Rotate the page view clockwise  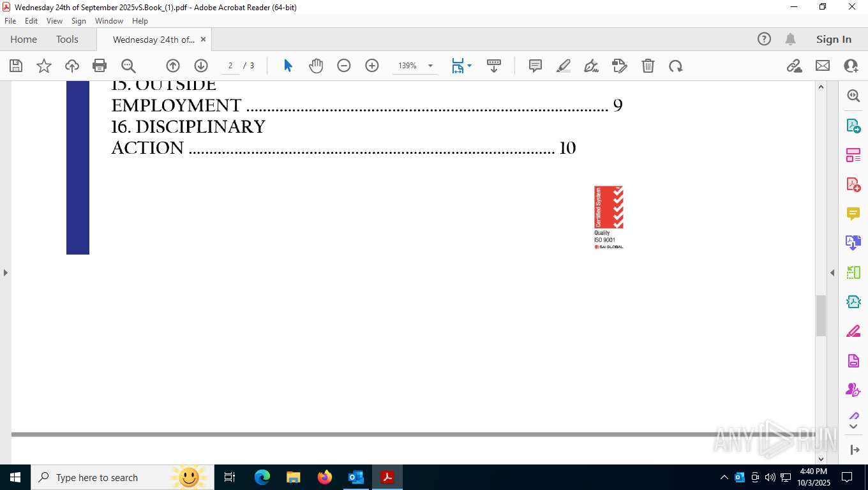pos(676,66)
